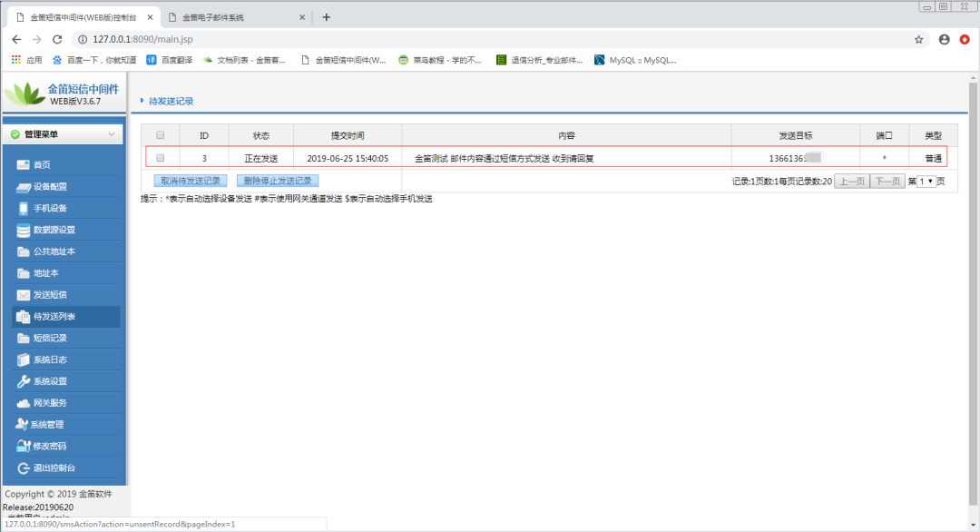Click the 取消待发送记录 button
This screenshot has width=980, height=532.
coord(191,181)
